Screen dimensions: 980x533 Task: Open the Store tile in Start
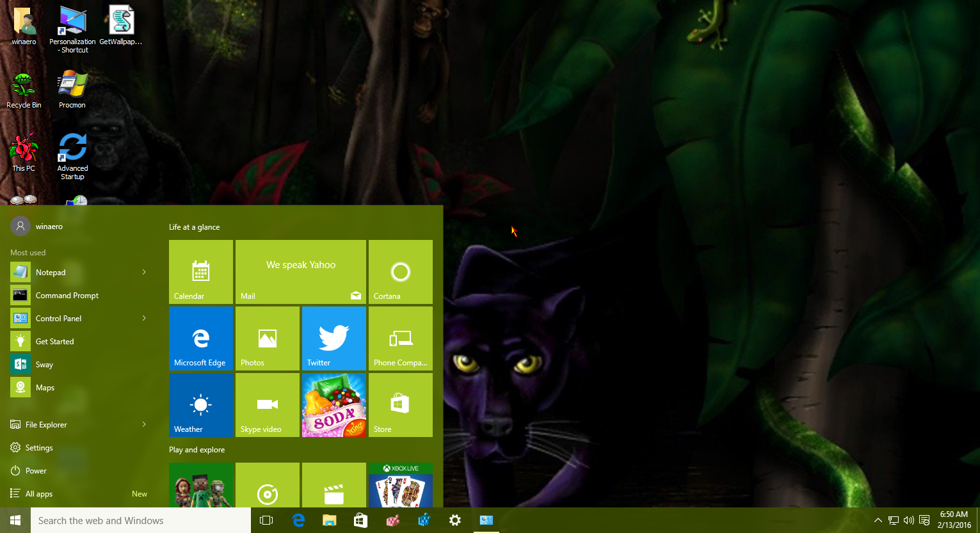[x=401, y=405]
